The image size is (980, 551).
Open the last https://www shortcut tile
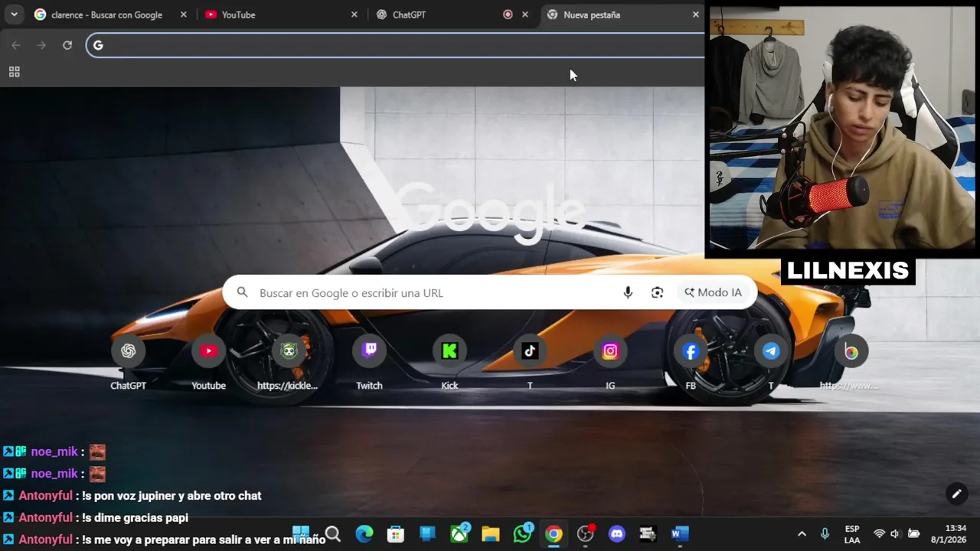[851, 351]
